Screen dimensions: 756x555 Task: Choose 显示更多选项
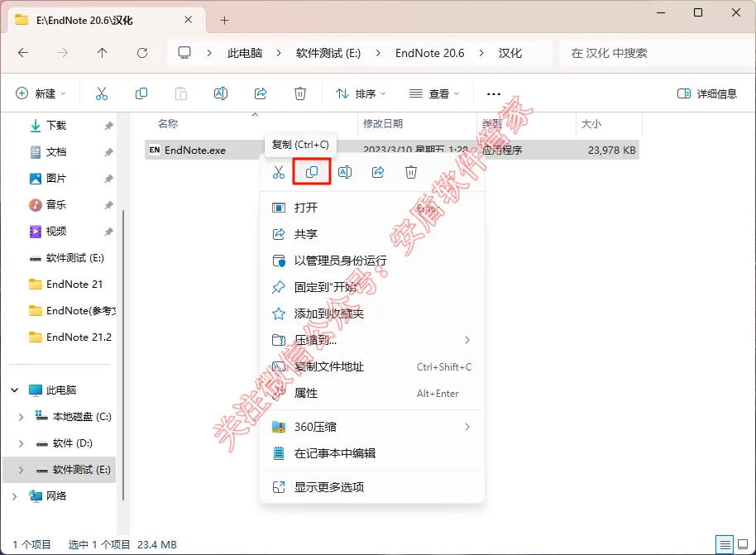tap(371, 487)
